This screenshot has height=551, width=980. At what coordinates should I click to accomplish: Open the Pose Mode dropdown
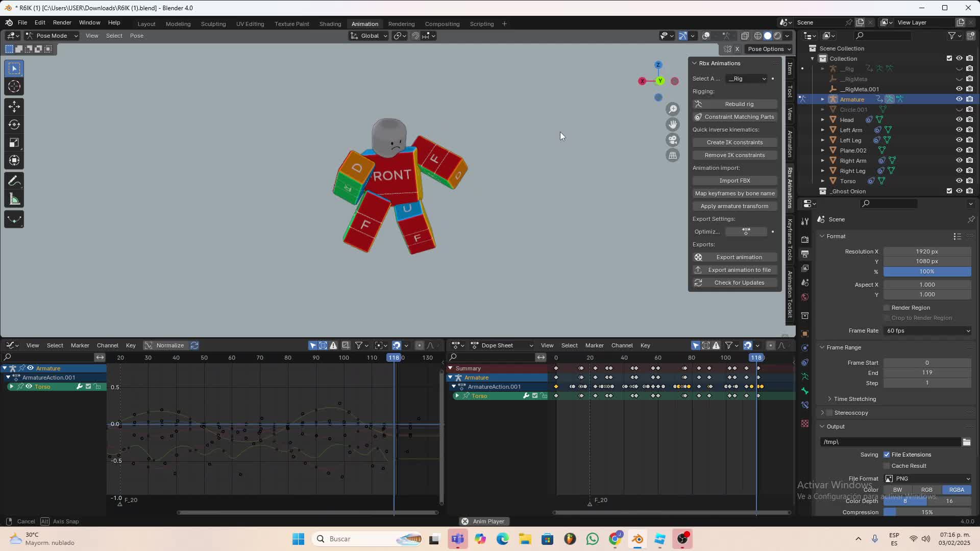click(52, 36)
